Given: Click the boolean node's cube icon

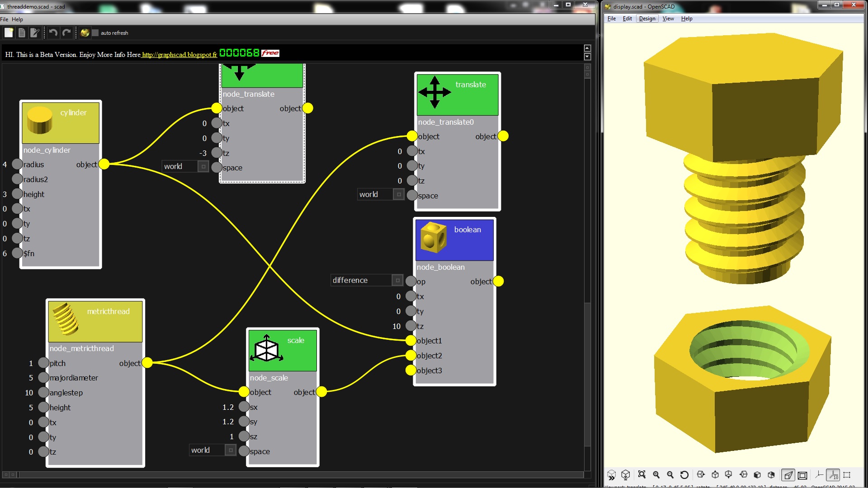Looking at the screenshot, I should 434,237.
